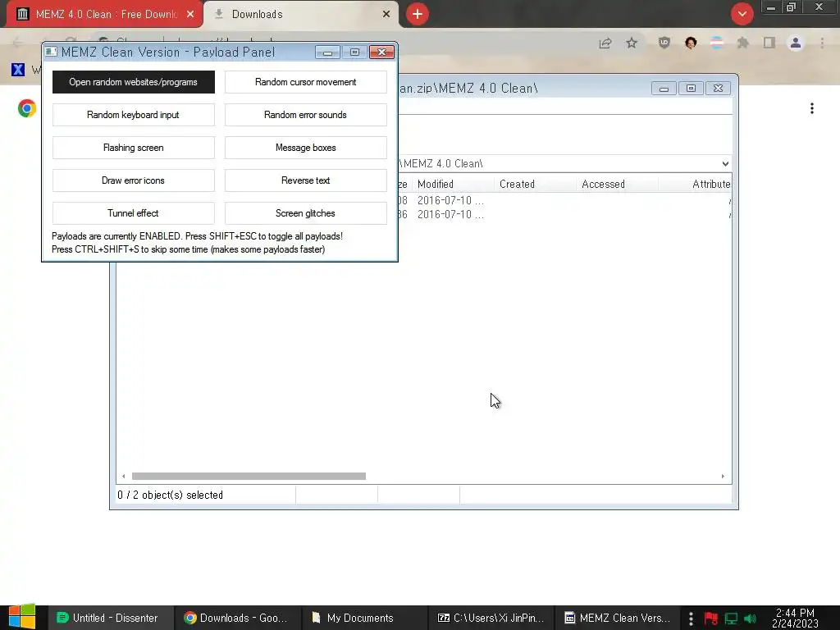840x630 pixels.
Task: Close the MEMZ 4.0 Clean browser tab
Action: click(190, 14)
